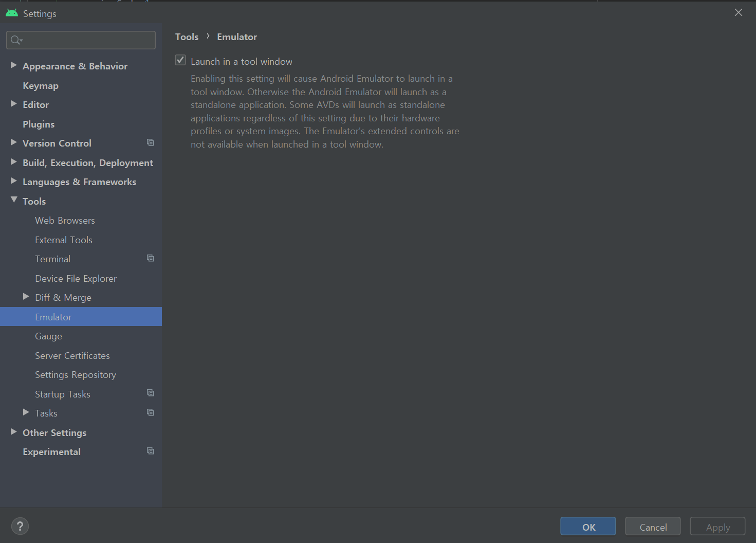Click the Emulator setting description text
The image size is (756, 543).
[x=325, y=112]
